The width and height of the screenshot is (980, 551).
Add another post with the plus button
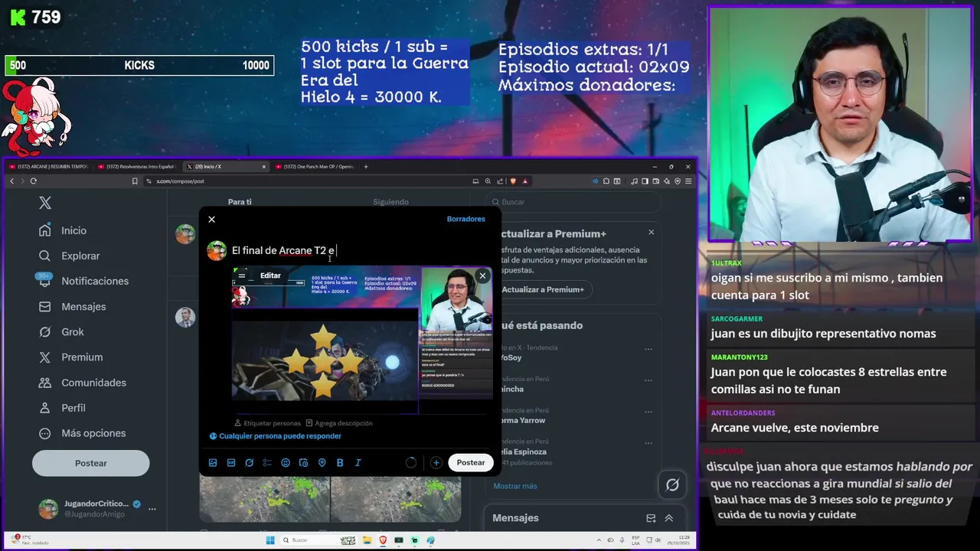pyautogui.click(x=436, y=462)
